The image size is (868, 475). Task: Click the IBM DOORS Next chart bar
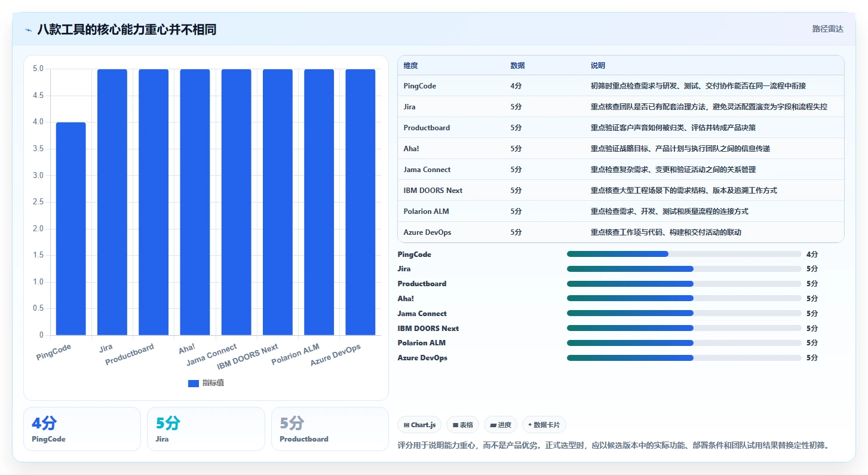278,202
